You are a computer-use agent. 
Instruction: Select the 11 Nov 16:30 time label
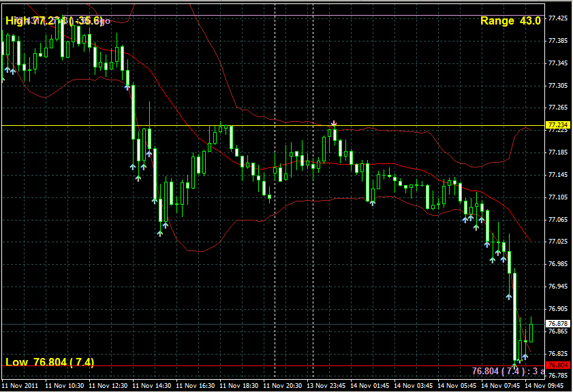pyautogui.click(x=197, y=385)
